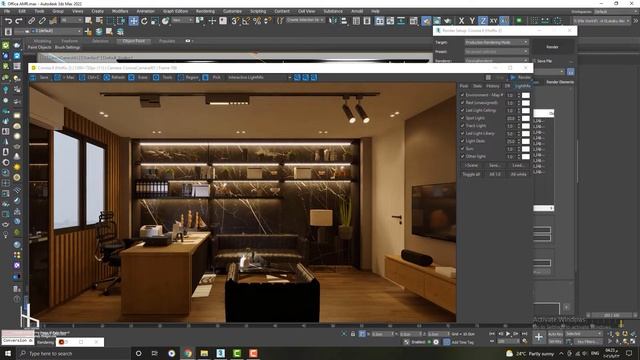The width and height of the screenshot is (640, 360).
Task: Open the Graph Editors menu
Action: pos(176,11)
